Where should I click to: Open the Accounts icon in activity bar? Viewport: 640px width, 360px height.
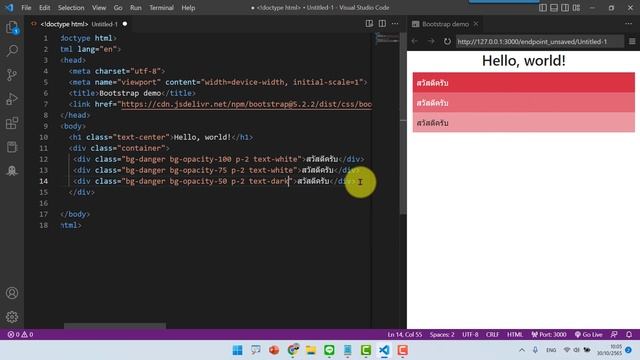tap(12, 293)
